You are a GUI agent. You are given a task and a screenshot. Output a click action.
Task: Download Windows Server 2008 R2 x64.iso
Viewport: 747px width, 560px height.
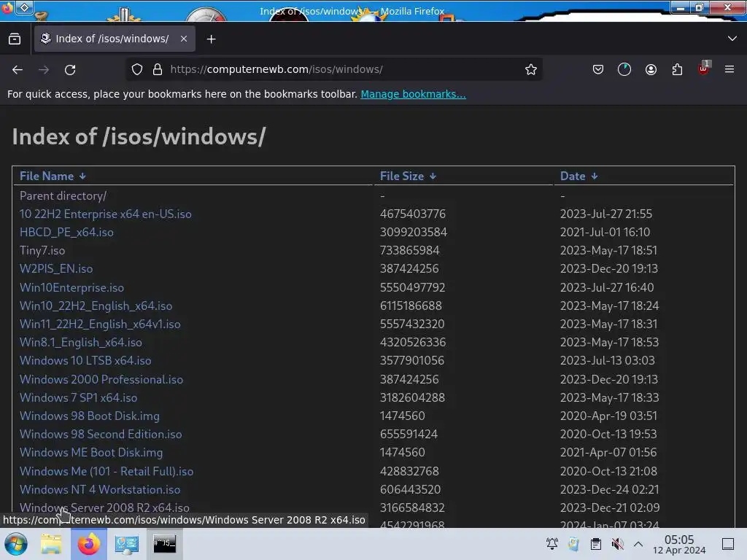tap(104, 507)
